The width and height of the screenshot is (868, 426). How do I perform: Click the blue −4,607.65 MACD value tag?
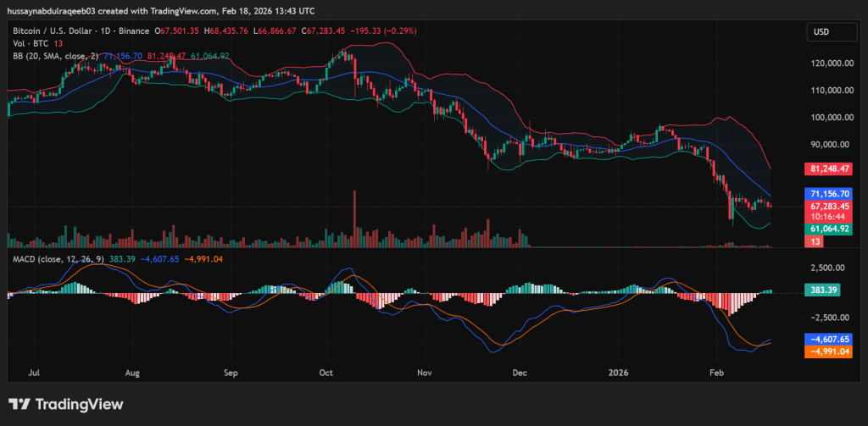[x=828, y=338]
